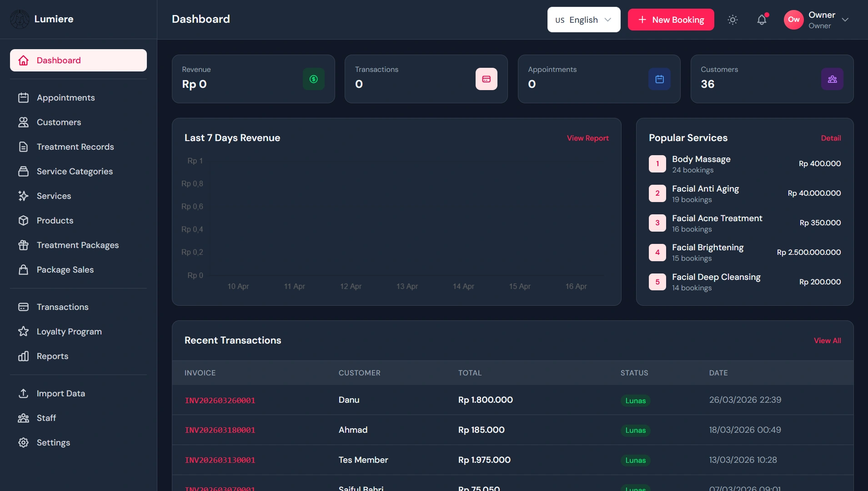This screenshot has height=491, width=868.
Task: Click the Lumiere logo icon
Action: [20, 19]
